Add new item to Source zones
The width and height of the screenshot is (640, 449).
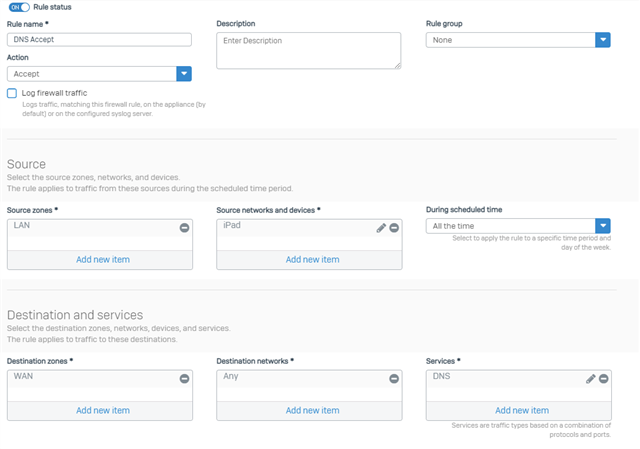tap(103, 260)
